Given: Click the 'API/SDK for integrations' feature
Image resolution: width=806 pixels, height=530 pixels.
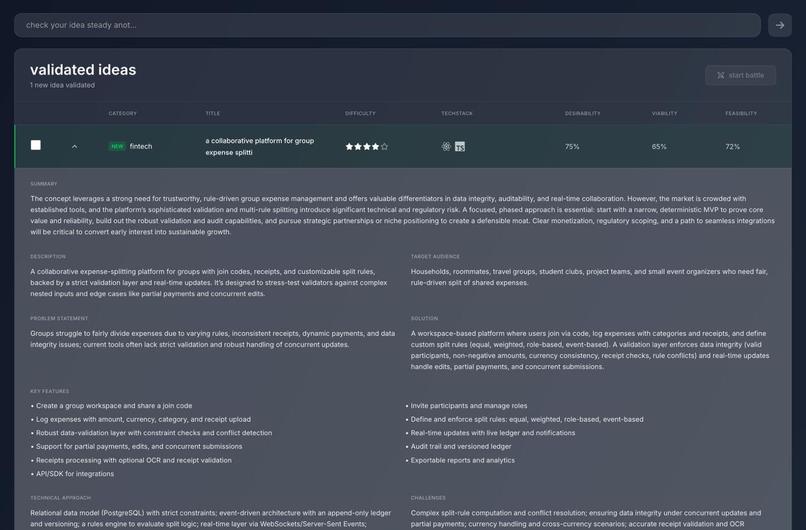Looking at the screenshot, I should point(75,474).
